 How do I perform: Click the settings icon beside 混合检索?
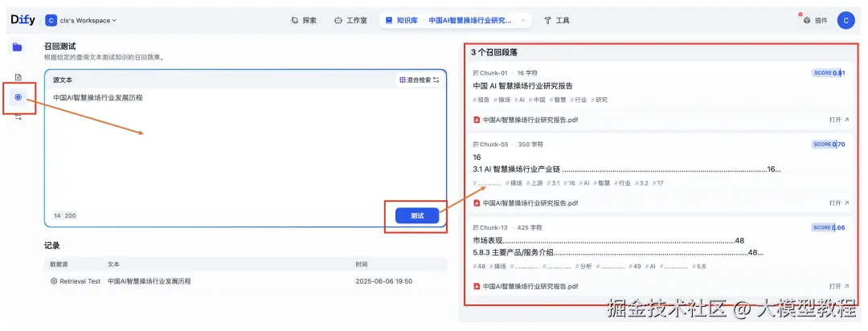[436, 80]
